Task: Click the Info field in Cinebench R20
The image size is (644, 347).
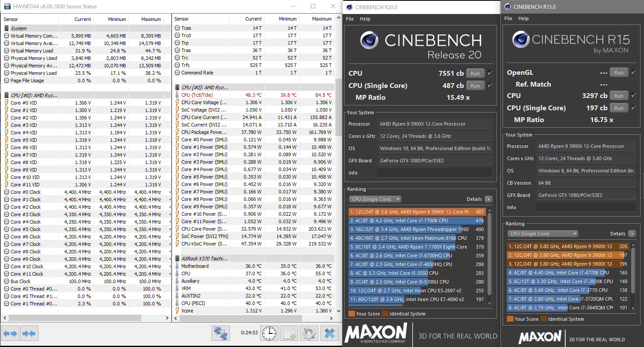Action: (435, 173)
